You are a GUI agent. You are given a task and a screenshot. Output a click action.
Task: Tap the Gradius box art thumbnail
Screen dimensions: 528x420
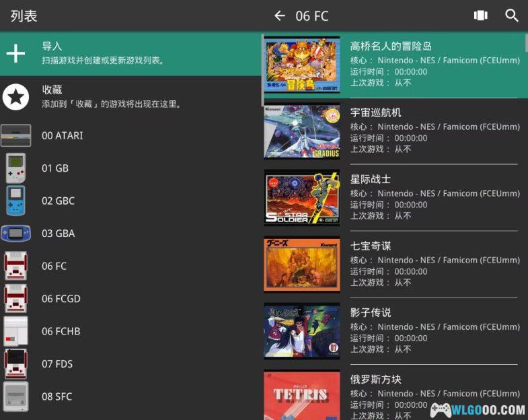tap(302, 131)
